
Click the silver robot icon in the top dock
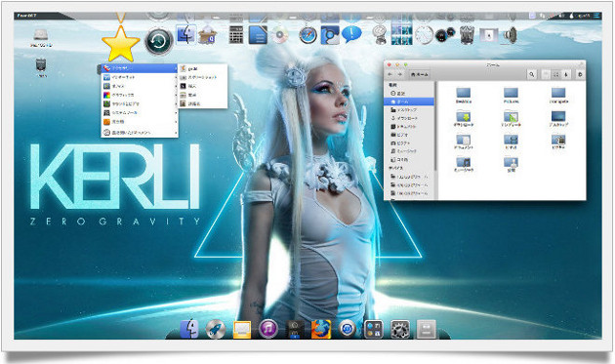[x=380, y=35]
